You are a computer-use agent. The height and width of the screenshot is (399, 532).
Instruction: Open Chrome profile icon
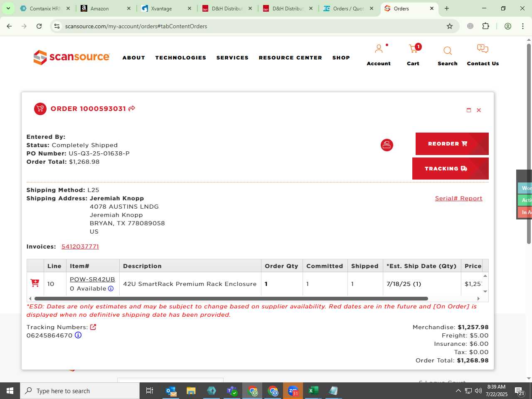click(x=508, y=26)
